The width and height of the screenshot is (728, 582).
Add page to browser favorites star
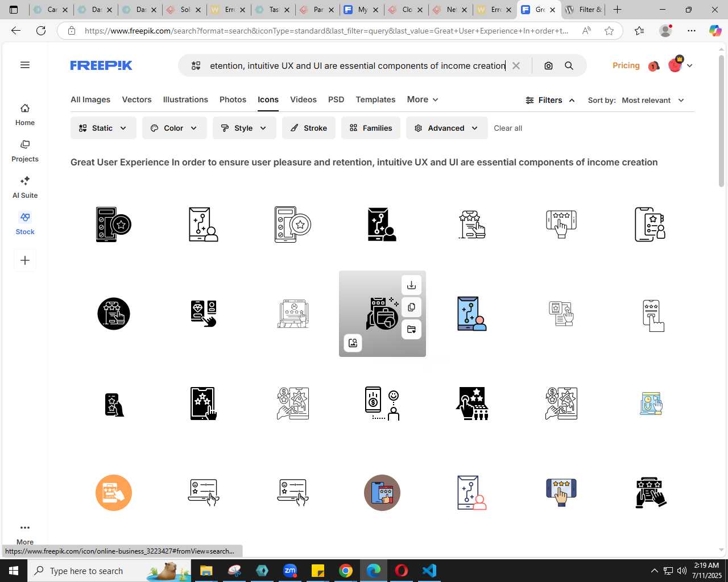click(609, 31)
